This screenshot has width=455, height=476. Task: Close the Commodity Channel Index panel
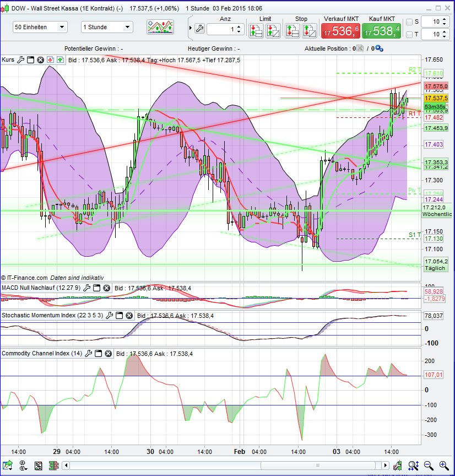point(108,353)
